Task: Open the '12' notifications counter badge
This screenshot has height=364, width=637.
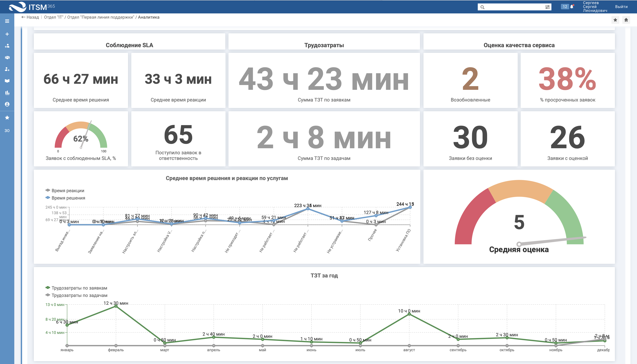Action: point(565,7)
